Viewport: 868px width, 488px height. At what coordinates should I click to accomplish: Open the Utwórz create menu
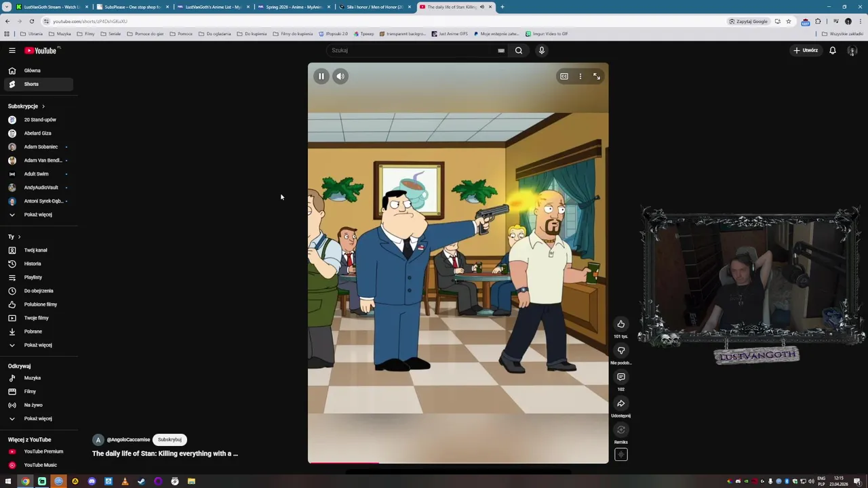point(806,50)
